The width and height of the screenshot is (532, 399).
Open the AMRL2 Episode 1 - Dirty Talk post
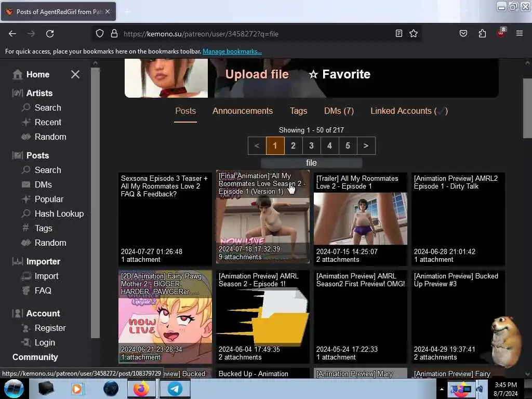[458, 219]
